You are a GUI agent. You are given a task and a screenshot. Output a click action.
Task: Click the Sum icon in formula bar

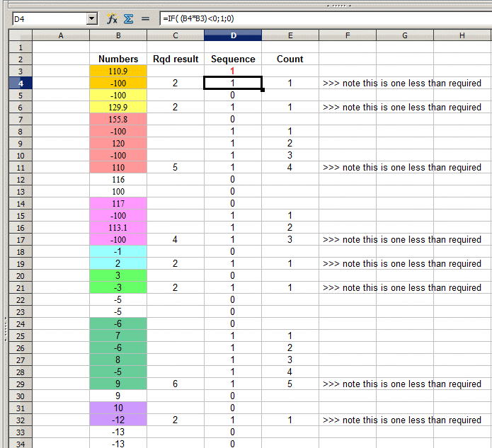coord(129,19)
